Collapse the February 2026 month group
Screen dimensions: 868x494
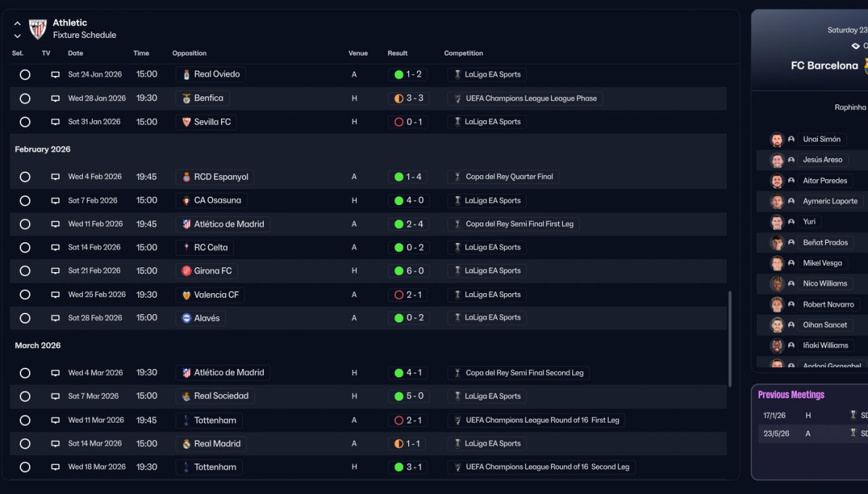(x=43, y=149)
